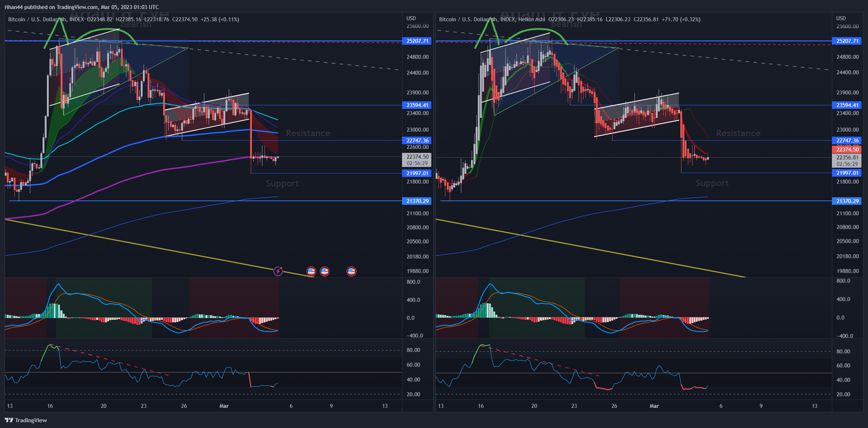Click the 23594.41 price label on right chart
This screenshot has width=868, height=428.
pyautogui.click(x=847, y=105)
